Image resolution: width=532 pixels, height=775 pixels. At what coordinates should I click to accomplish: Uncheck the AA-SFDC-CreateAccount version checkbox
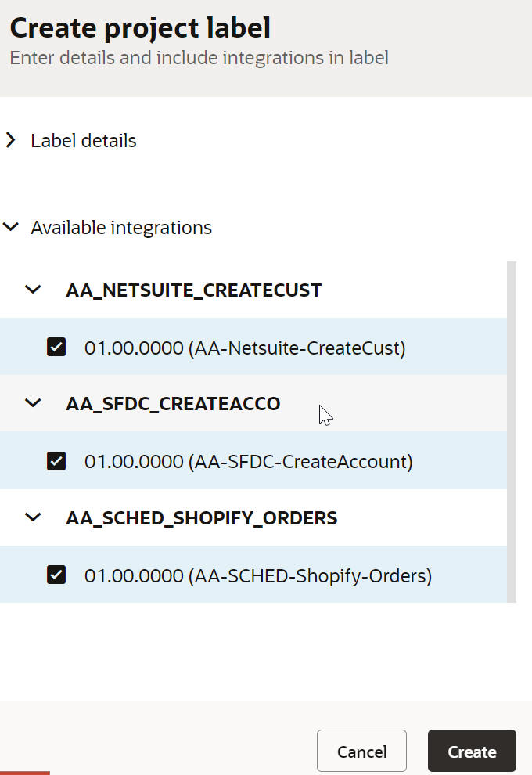[x=56, y=460]
